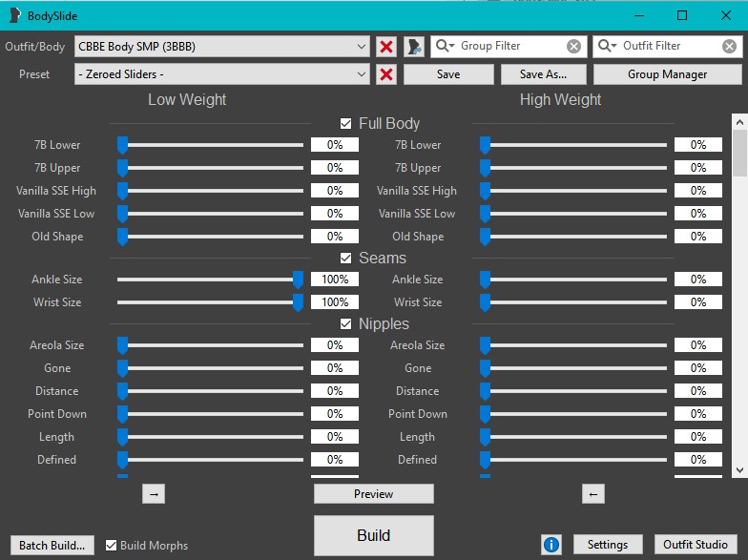Disable the Build Morphs checkbox
The width and height of the screenshot is (748, 560).
pyautogui.click(x=111, y=546)
